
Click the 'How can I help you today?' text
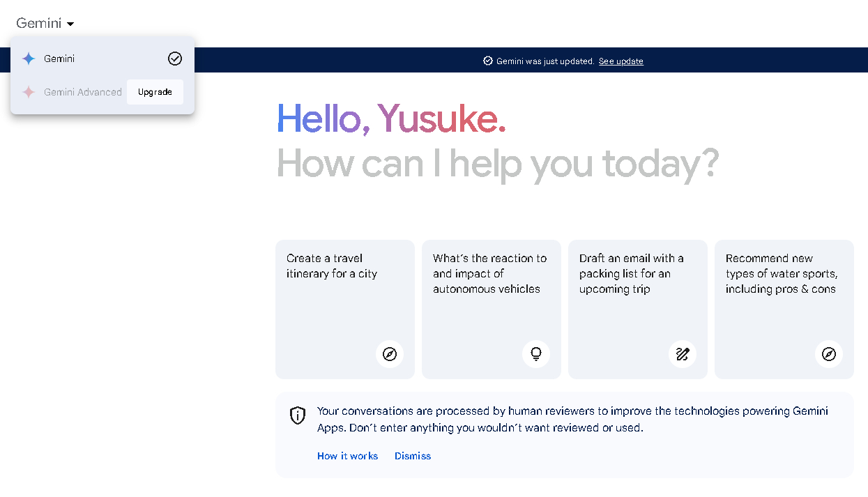click(x=497, y=164)
